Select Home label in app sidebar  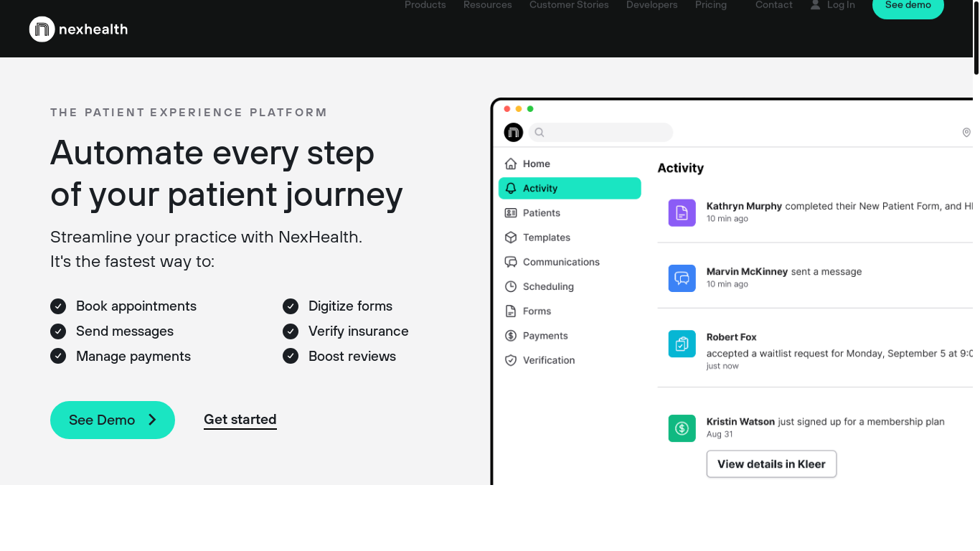click(537, 164)
